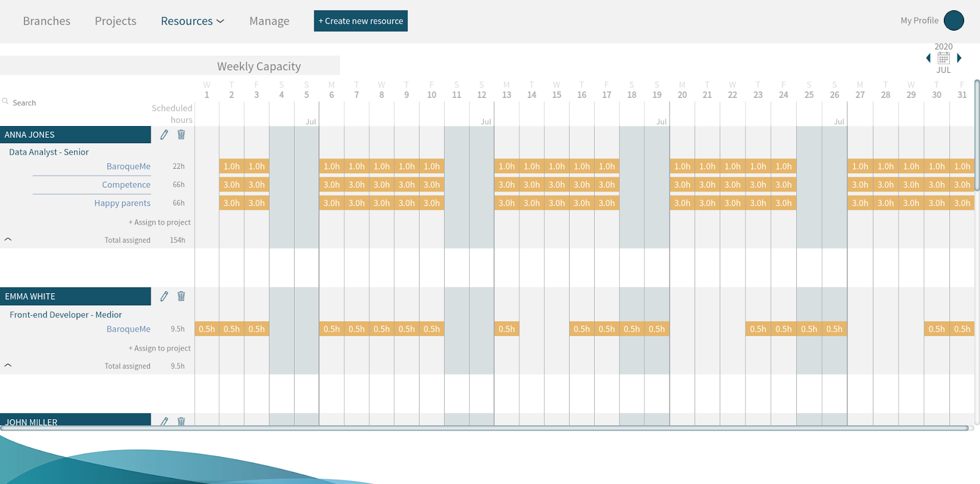The image size is (980, 484).
Task: Open the Projects tab
Action: click(116, 21)
